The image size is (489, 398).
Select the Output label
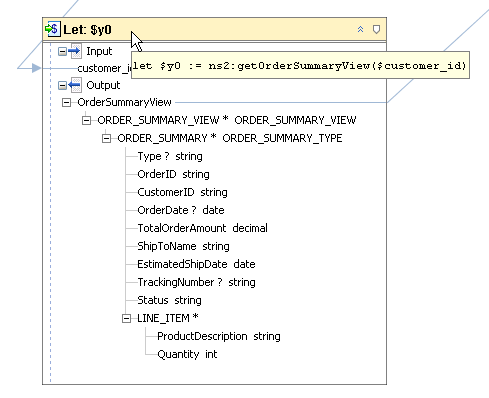coord(103,85)
